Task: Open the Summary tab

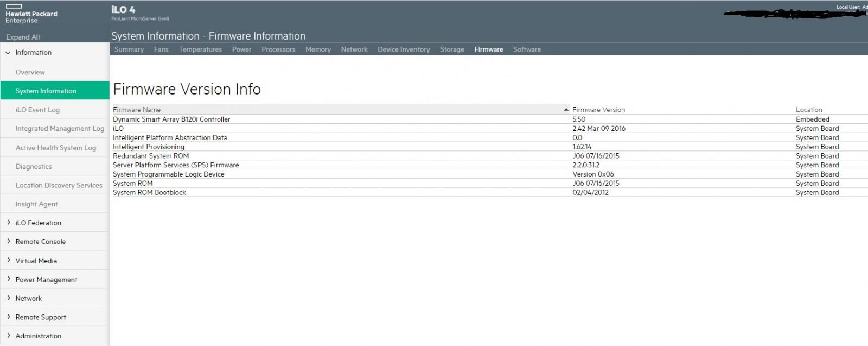Action: tap(129, 49)
